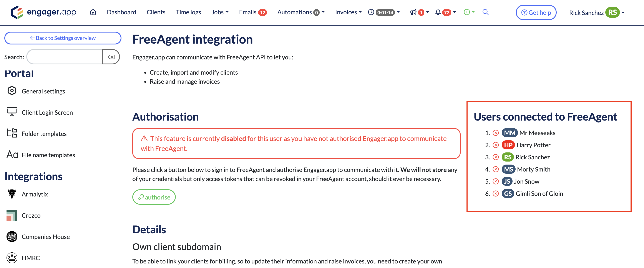
Task: Open the Invoices dropdown
Action: click(x=348, y=12)
